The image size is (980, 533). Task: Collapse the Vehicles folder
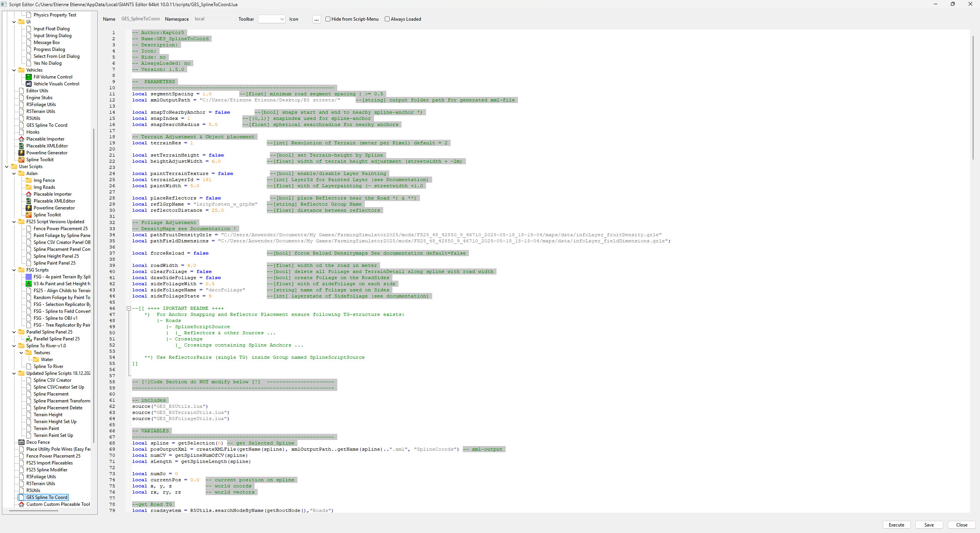[14, 70]
